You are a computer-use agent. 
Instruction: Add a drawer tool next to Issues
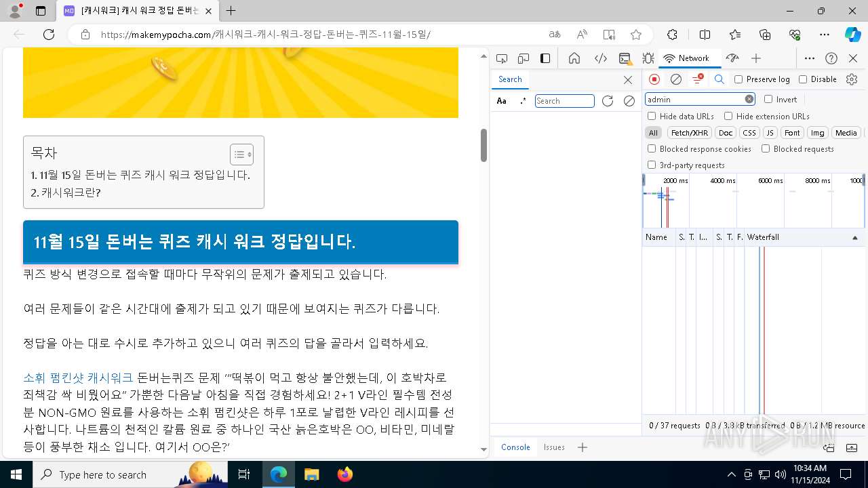click(582, 447)
